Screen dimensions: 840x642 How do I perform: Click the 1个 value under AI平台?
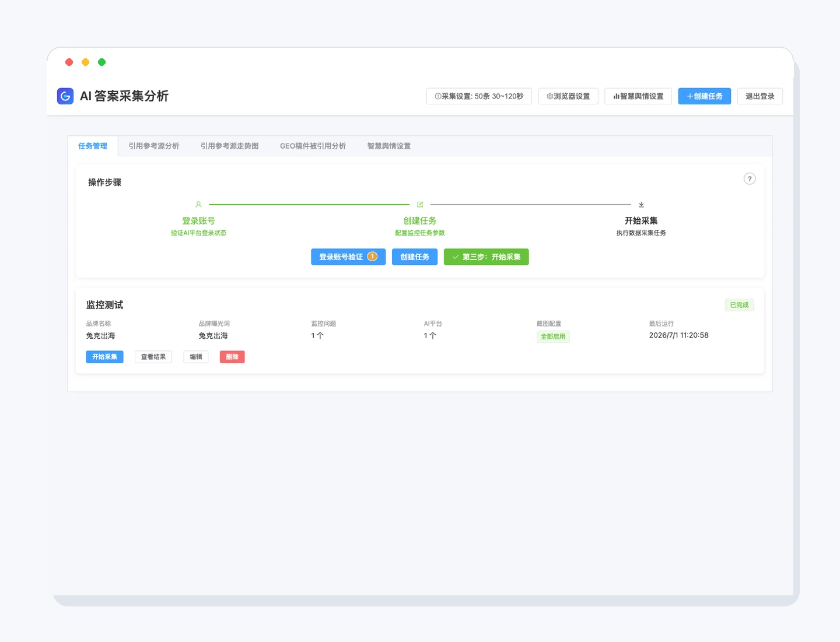pyautogui.click(x=430, y=336)
